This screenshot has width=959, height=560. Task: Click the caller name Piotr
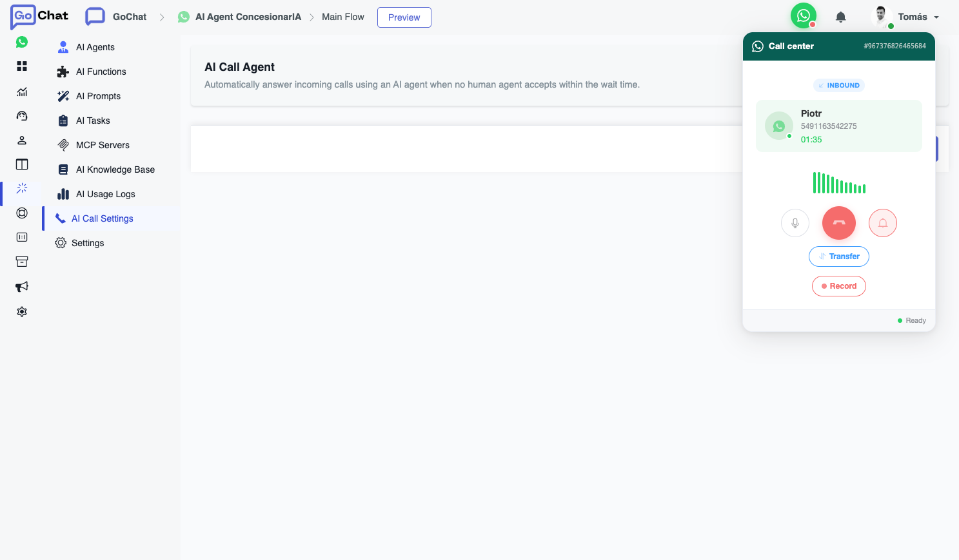(x=811, y=113)
